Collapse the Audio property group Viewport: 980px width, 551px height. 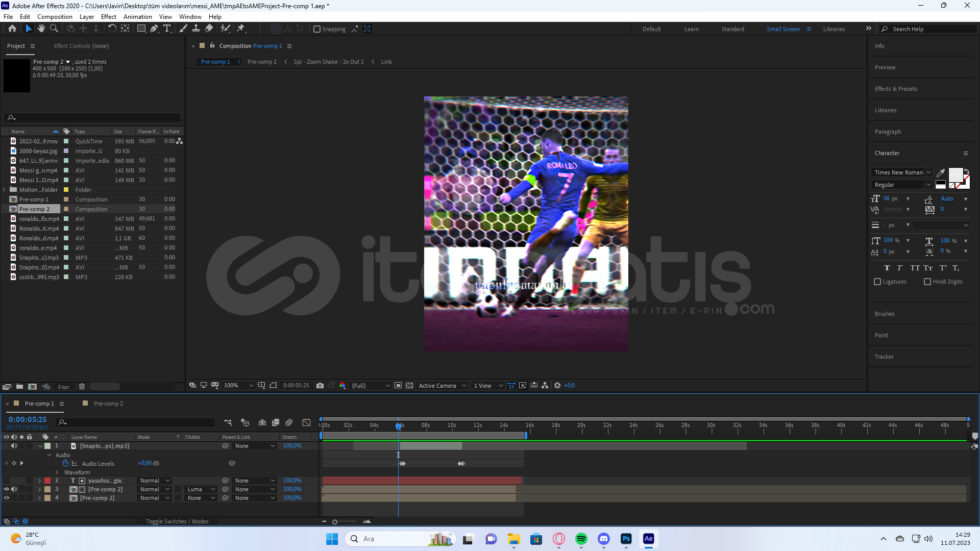tap(50, 455)
